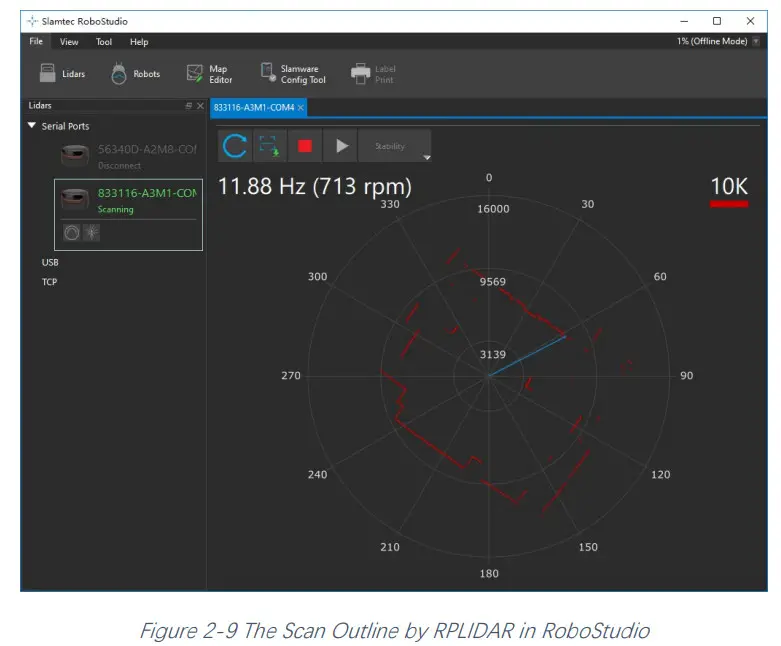The width and height of the screenshot is (781, 646).
Task: Click the 3139 range ring label
Action: tap(493, 354)
